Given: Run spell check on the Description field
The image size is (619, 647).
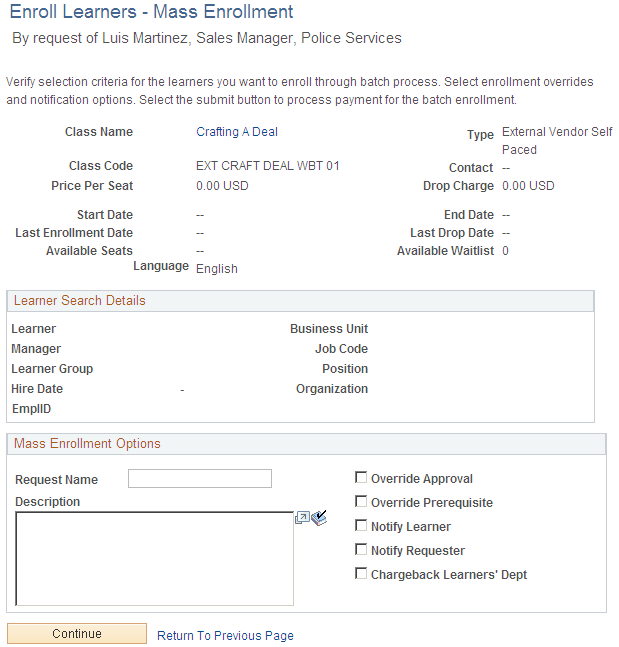Looking at the screenshot, I should (x=319, y=517).
